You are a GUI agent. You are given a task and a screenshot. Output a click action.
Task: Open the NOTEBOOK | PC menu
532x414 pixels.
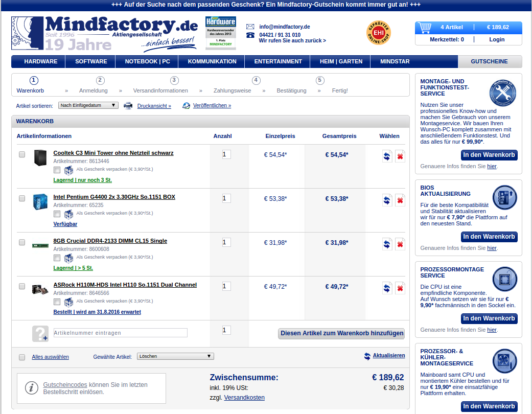point(147,61)
